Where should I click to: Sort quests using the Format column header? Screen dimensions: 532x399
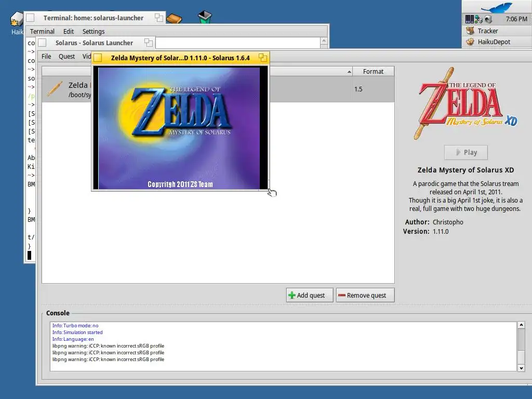tap(373, 71)
